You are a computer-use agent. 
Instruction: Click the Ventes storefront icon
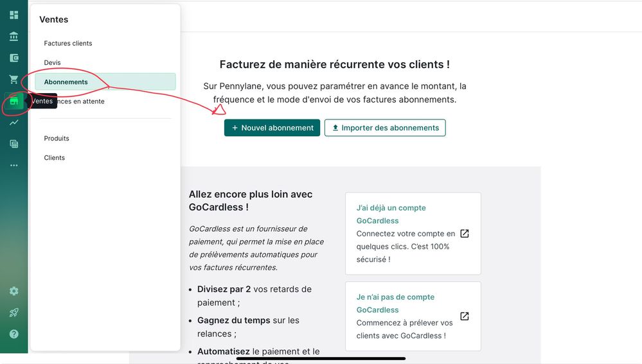(x=13, y=101)
